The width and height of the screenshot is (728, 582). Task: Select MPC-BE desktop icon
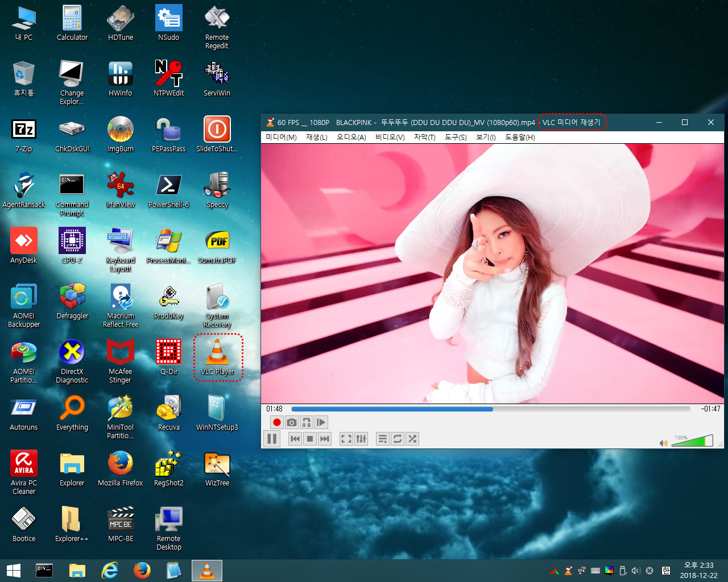coord(121,524)
